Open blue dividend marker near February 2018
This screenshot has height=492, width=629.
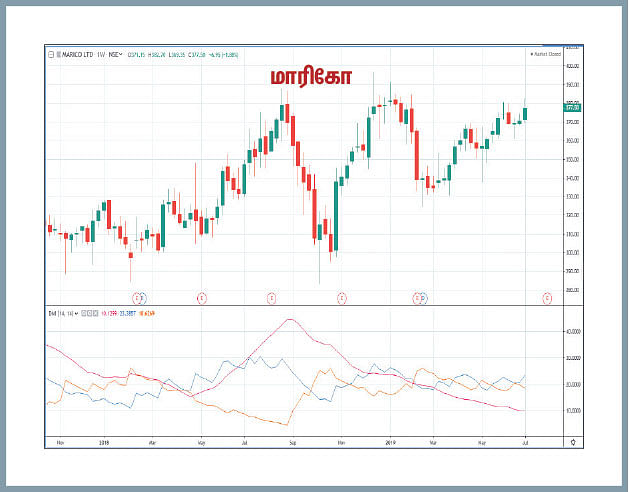click(143, 298)
